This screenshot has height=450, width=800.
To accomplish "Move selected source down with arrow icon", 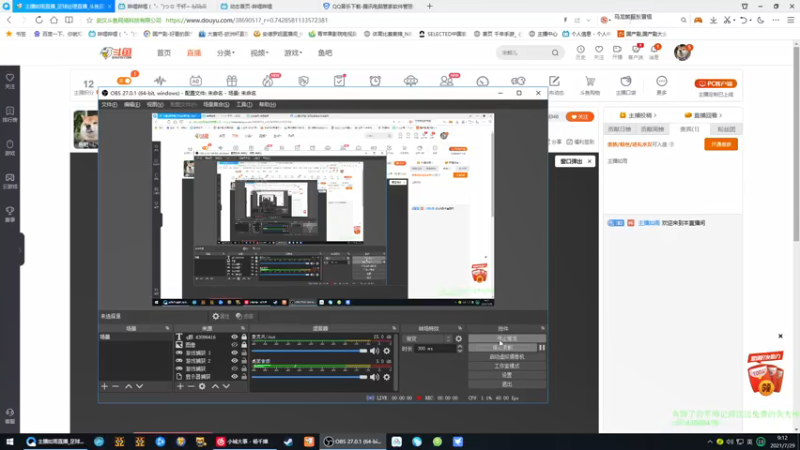I will click(x=227, y=387).
